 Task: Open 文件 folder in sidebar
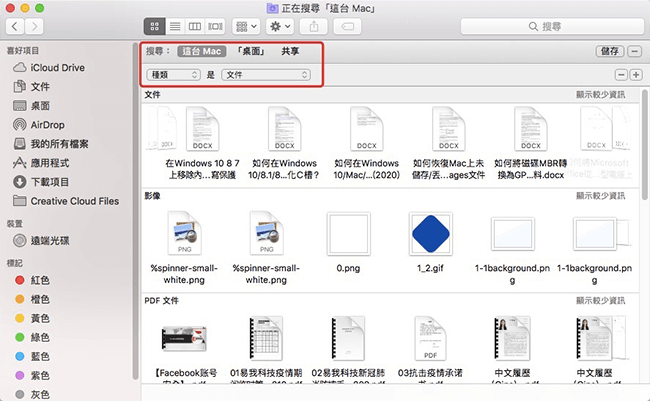pos(32,87)
